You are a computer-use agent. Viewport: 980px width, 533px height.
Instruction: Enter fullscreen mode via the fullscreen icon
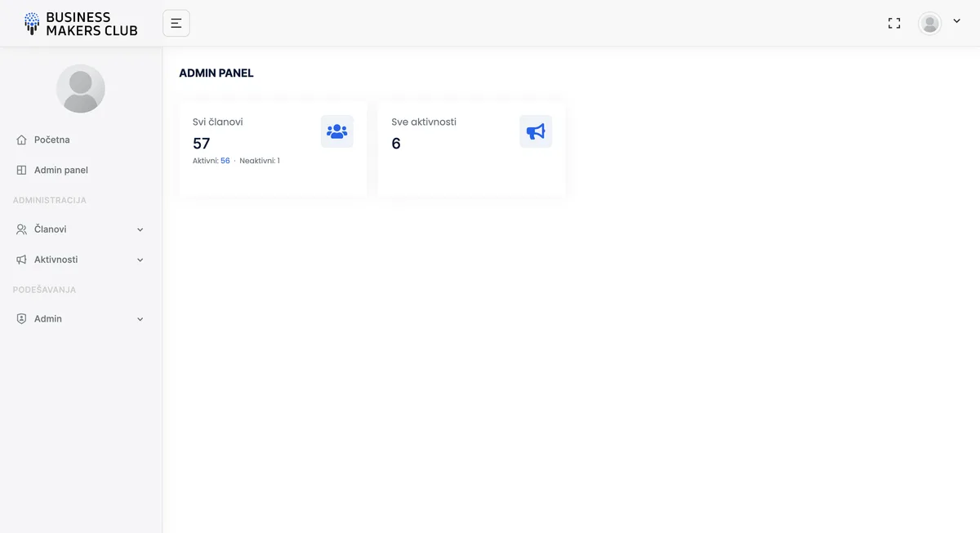coord(894,24)
